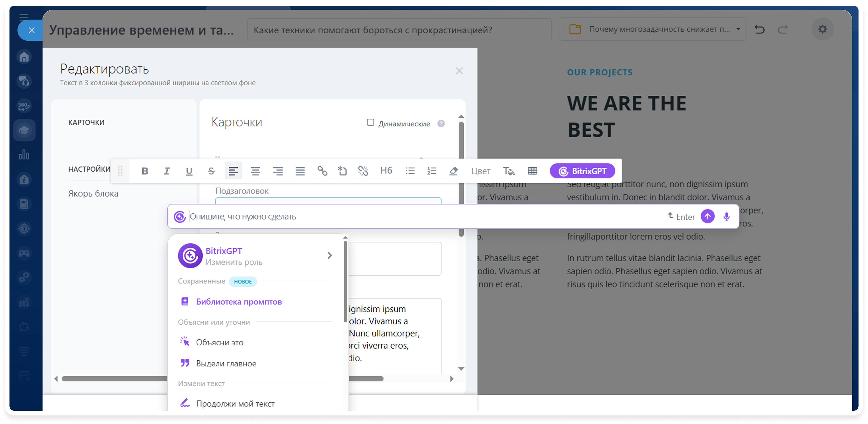The height and width of the screenshot is (424, 868).
Task: Select Выдели главное prompt option
Action: tap(226, 364)
